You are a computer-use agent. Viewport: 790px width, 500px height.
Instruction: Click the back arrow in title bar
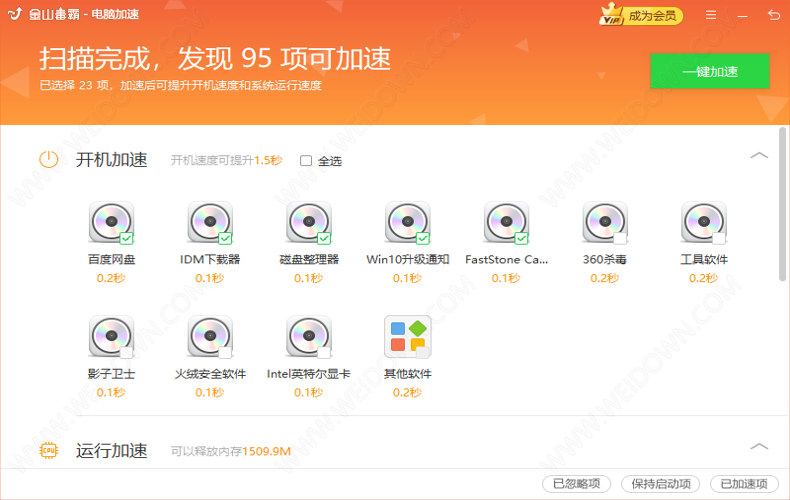774,15
